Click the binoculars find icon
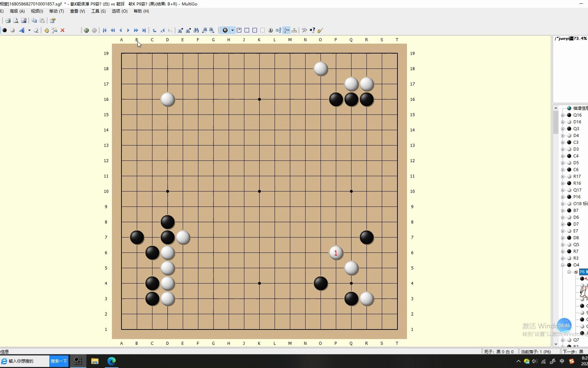This screenshot has height=368, width=588. pyautogui.click(x=196, y=30)
